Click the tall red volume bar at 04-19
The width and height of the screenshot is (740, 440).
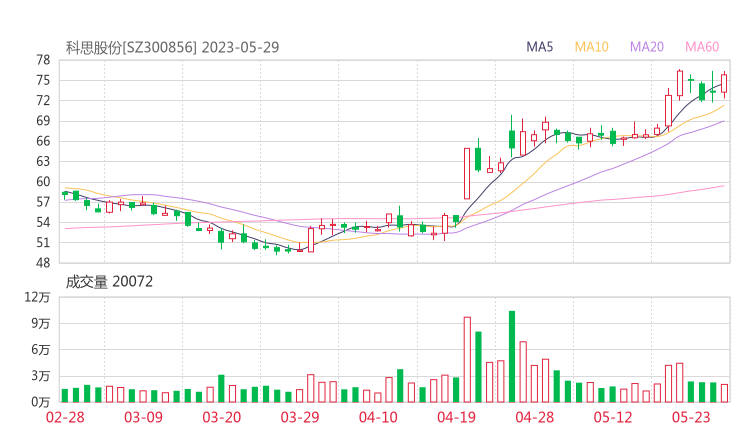pos(467,360)
